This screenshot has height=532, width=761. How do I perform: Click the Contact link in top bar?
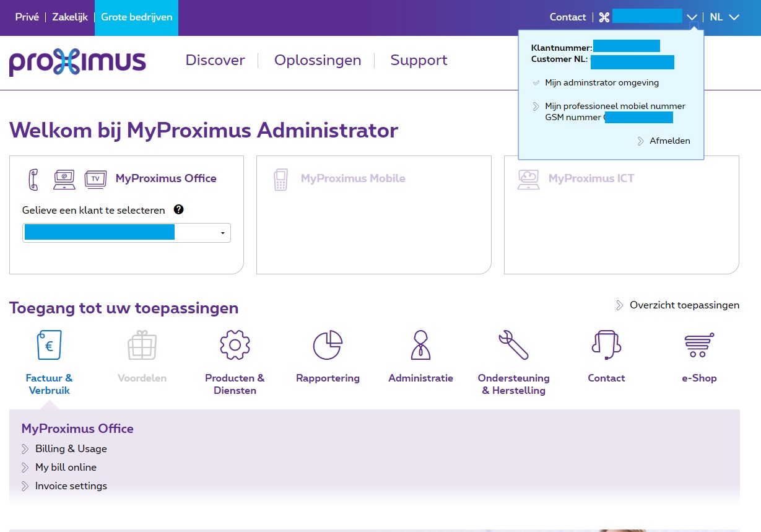(x=568, y=17)
